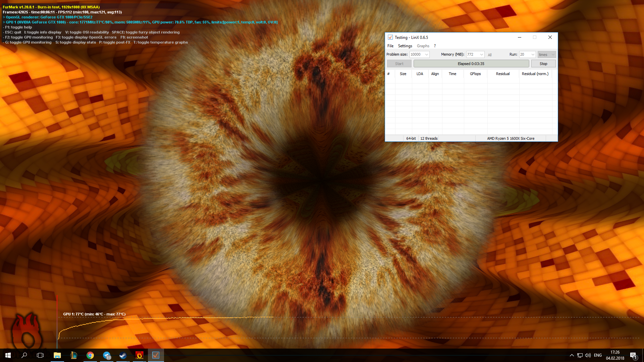This screenshot has width=644, height=362.
Task: Click the All memory link
Action: pos(490,55)
